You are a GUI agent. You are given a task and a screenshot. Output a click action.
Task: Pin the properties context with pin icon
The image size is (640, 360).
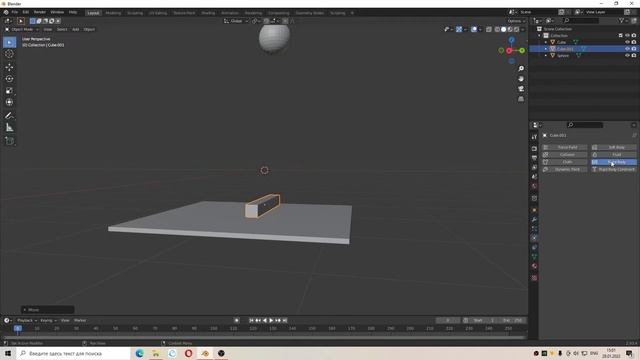(x=634, y=135)
